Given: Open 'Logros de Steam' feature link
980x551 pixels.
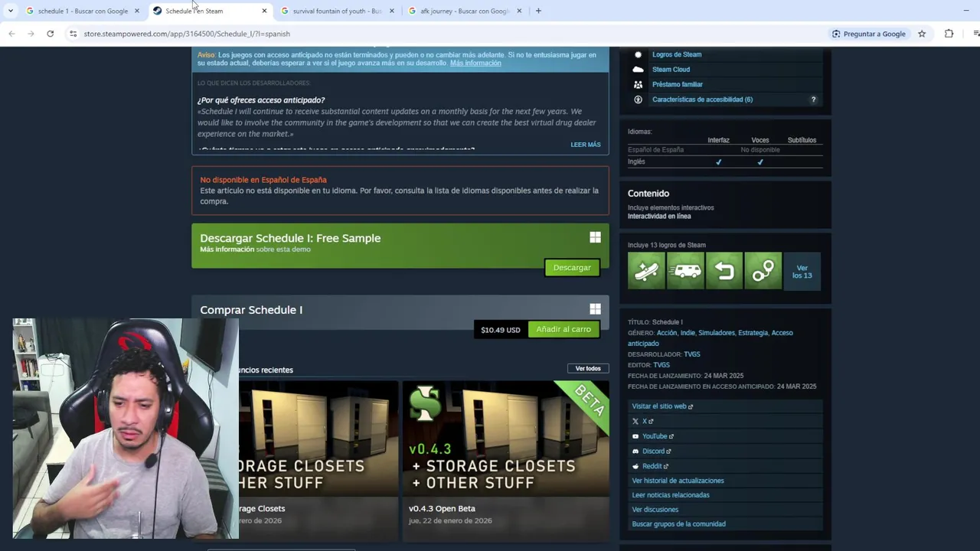Looking at the screenshot, I should point(677,54).
